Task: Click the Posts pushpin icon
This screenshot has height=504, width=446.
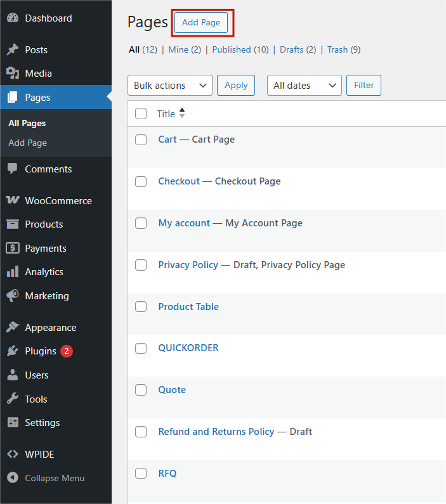Action: pyautogui.click(x=13, y=49)
